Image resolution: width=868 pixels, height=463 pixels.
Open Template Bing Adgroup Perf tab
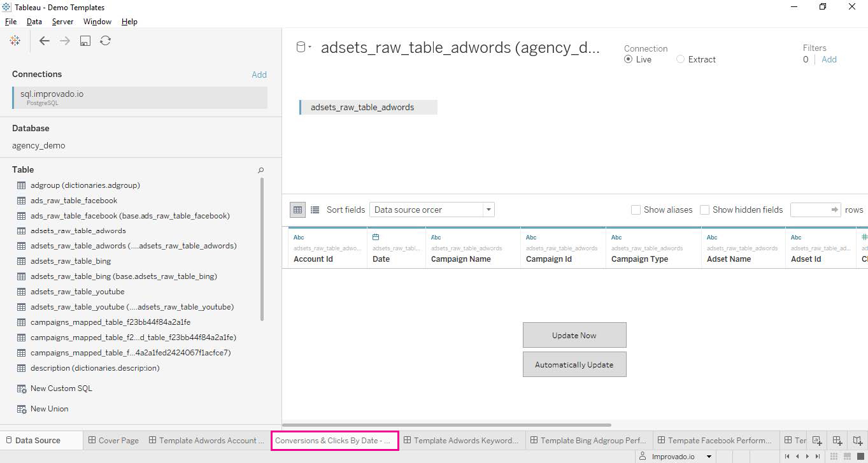[589, 440]
